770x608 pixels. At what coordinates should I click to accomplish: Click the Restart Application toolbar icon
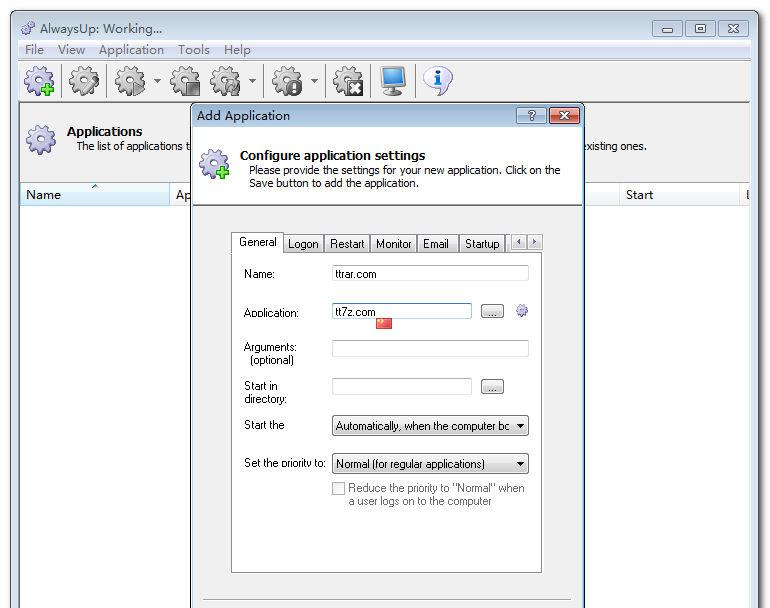(x=225, y=81)
